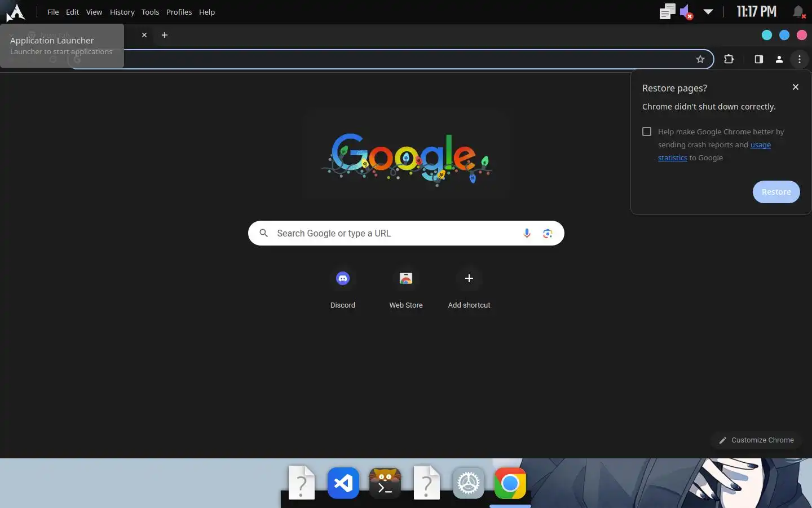Dismiss the Restore pages popup
Image resolution: width=812 pixels, height=508 pixels.
(796, 87)
